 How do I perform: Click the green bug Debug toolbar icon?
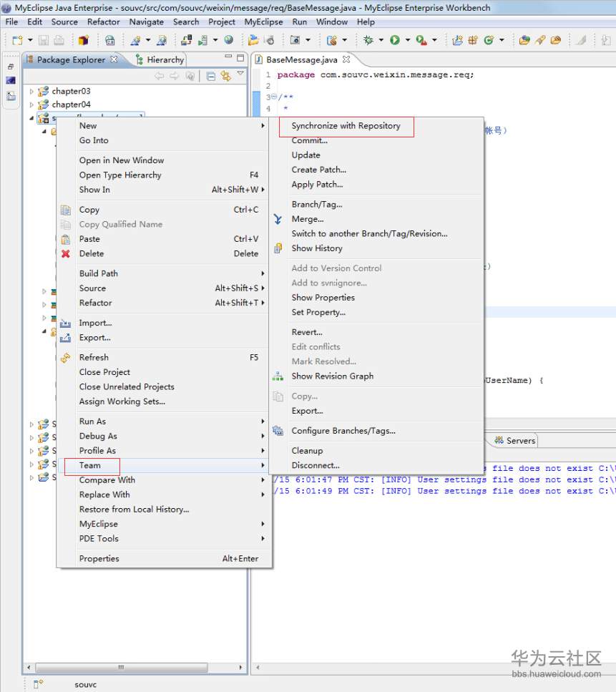coord(368,40)
